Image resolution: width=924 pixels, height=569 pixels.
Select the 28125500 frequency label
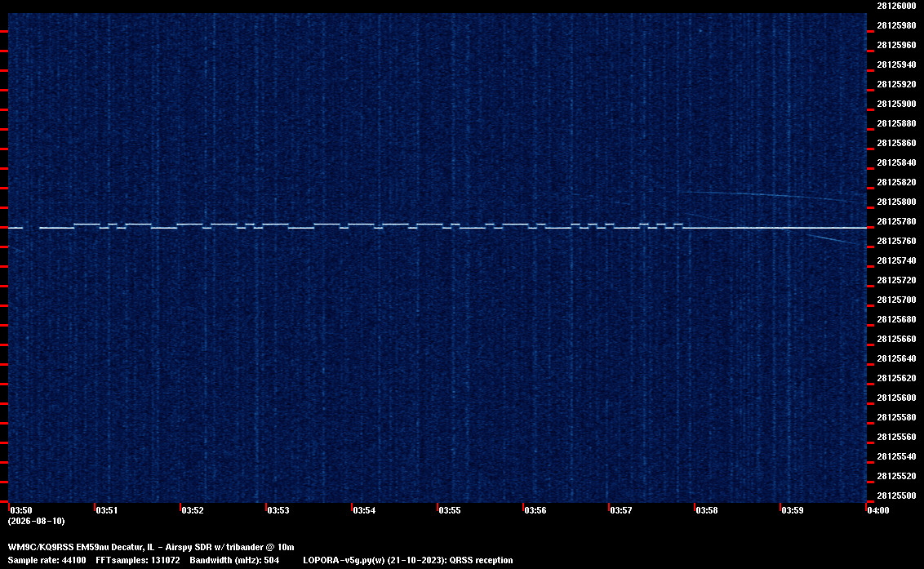[x=896, y=496]
